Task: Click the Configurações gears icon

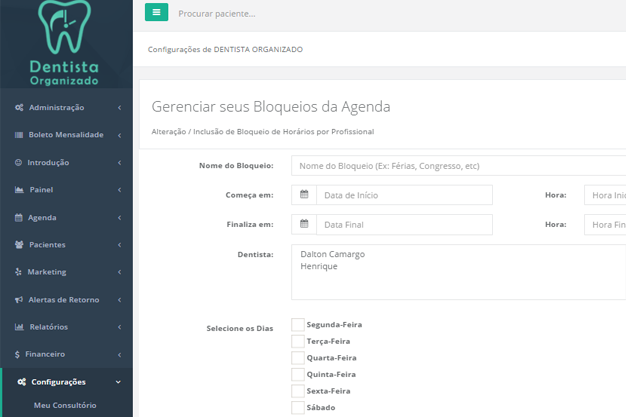Action: coord(22,382)
